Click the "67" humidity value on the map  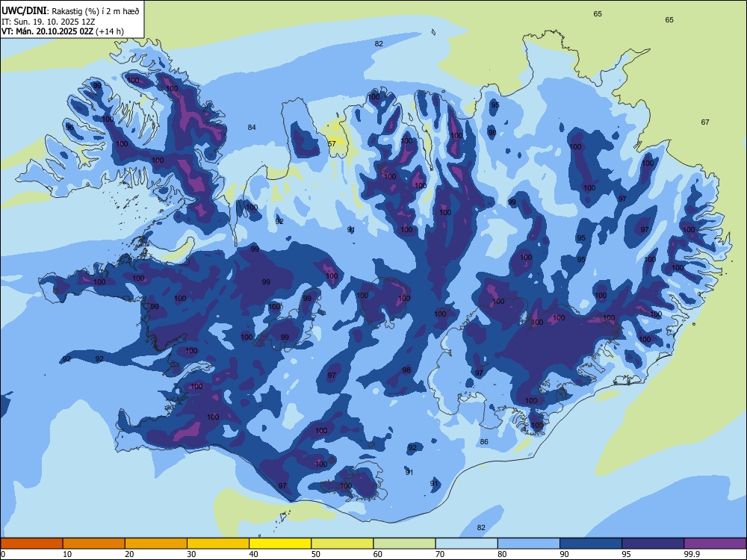pos(705,122)
